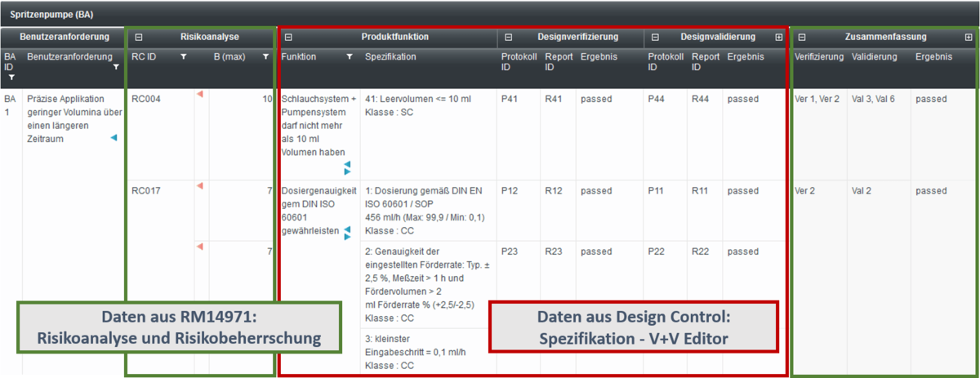Click right blue arrow under Schlauchsystem function

coord(347,172)
